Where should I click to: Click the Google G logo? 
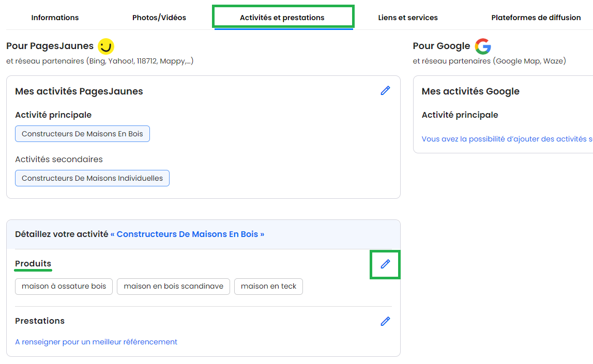click(x=483, y=46)
